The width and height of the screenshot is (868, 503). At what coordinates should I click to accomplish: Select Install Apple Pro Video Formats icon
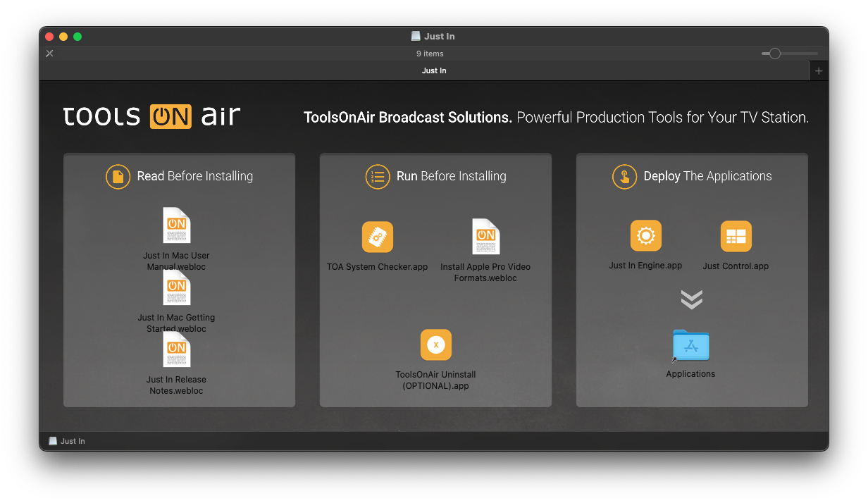[x=485, y=237]
